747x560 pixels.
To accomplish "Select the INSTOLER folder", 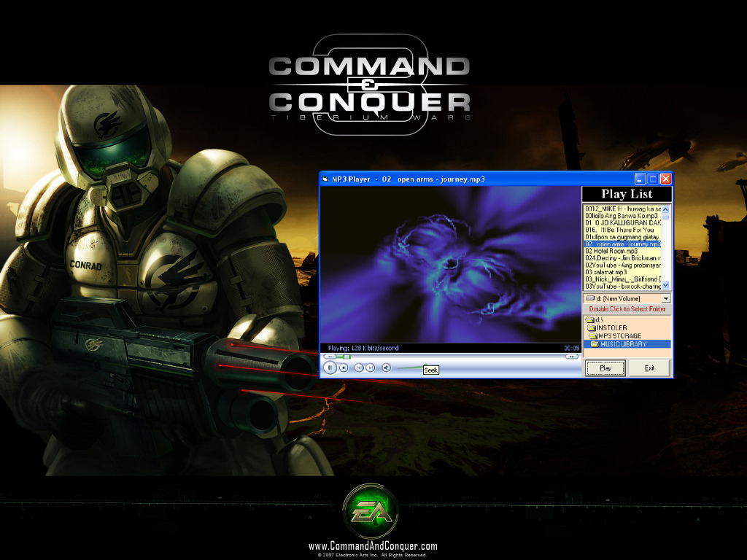I will (627, 327).
